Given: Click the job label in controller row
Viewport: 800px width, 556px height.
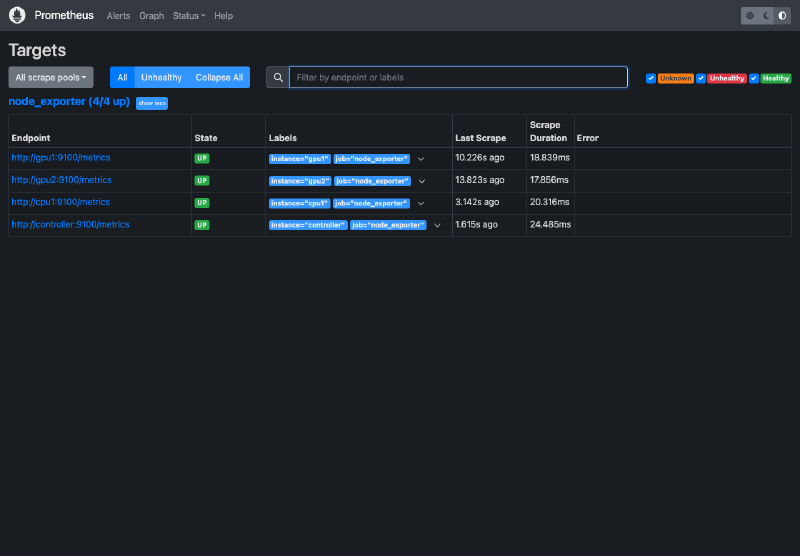Looking at the screenshot, I should [x=388, y=225].
